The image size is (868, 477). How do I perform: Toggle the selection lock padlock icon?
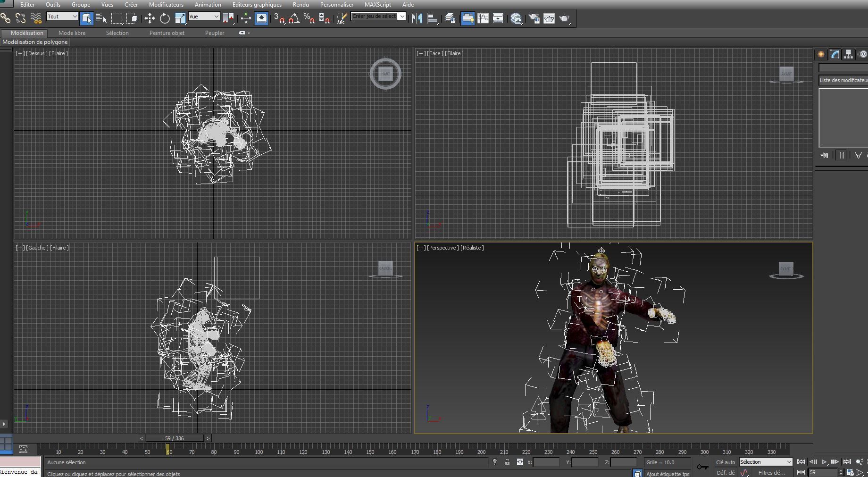click(x=507, y=462)
